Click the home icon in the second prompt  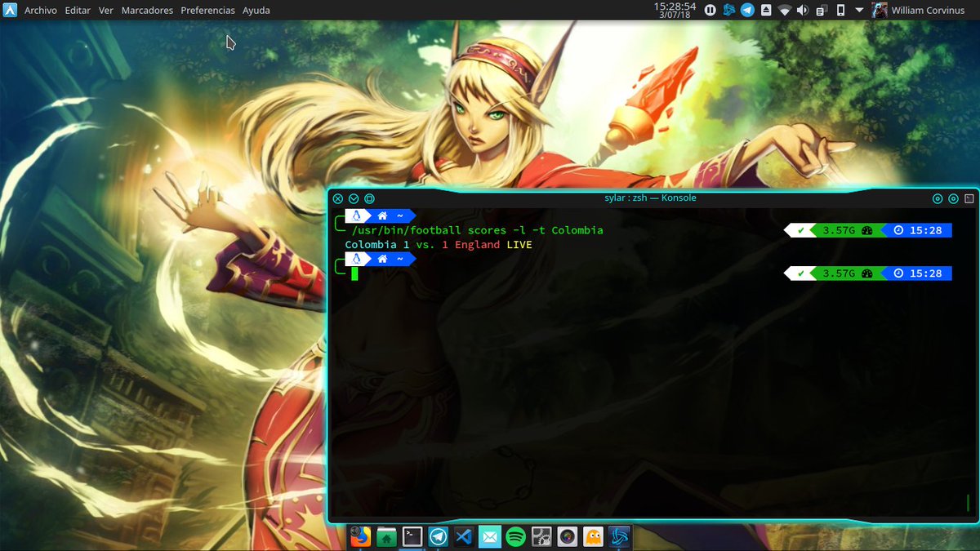tap(381, 258)
